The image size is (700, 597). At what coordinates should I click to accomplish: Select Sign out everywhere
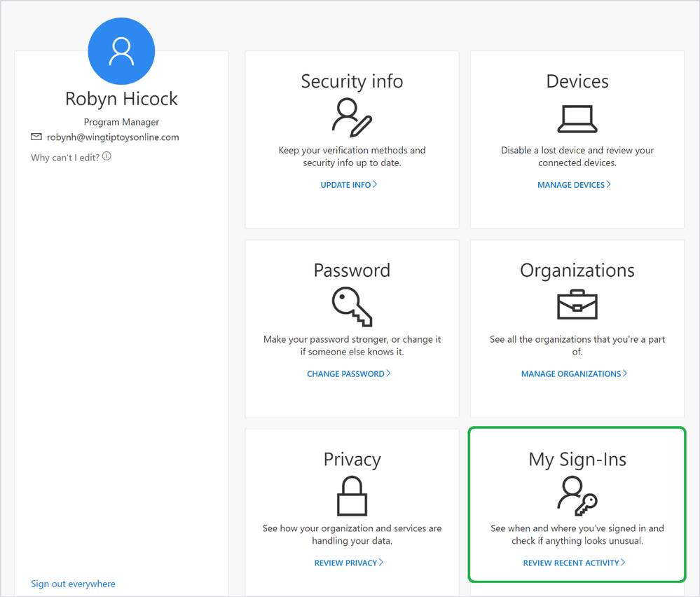click(73, 583)
